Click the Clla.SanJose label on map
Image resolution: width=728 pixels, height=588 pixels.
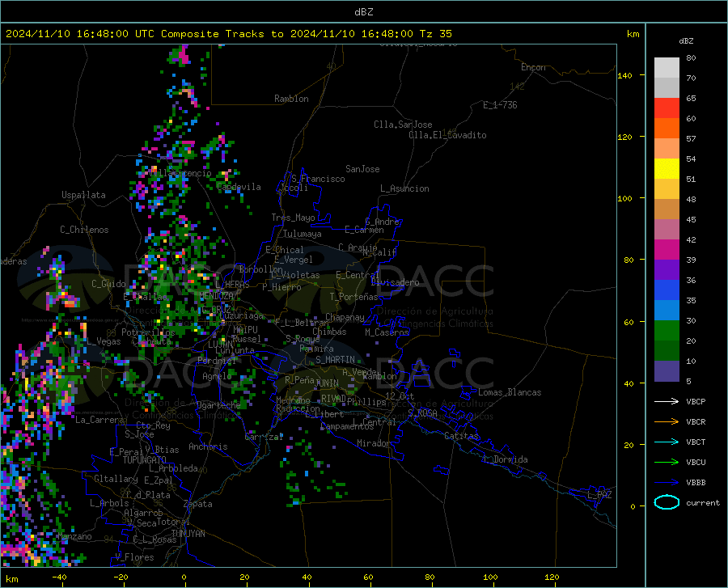coord(403,125)
